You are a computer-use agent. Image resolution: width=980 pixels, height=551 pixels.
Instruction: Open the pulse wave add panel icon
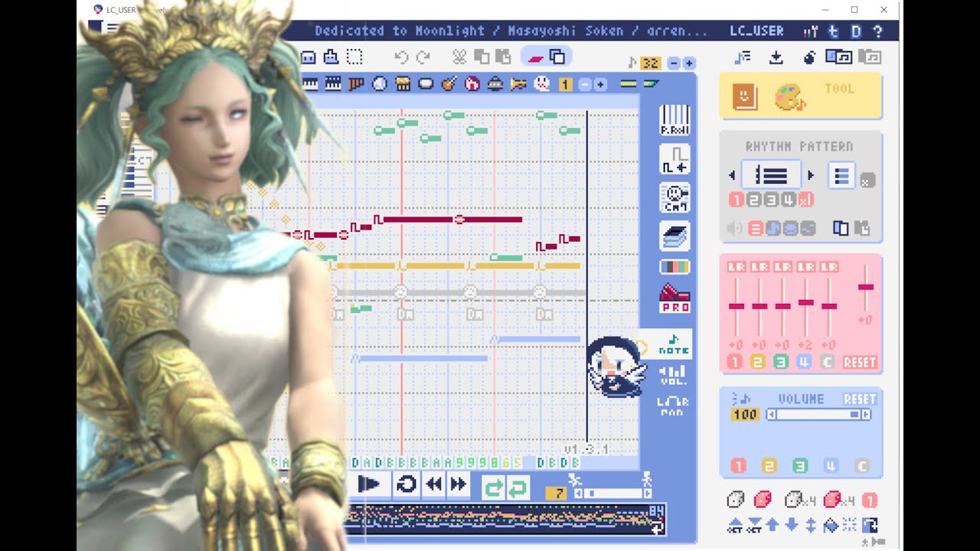tap(675, 159)
